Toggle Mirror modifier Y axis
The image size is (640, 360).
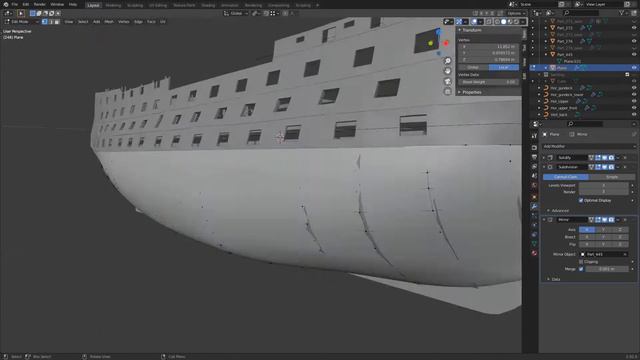coord(604,230)
